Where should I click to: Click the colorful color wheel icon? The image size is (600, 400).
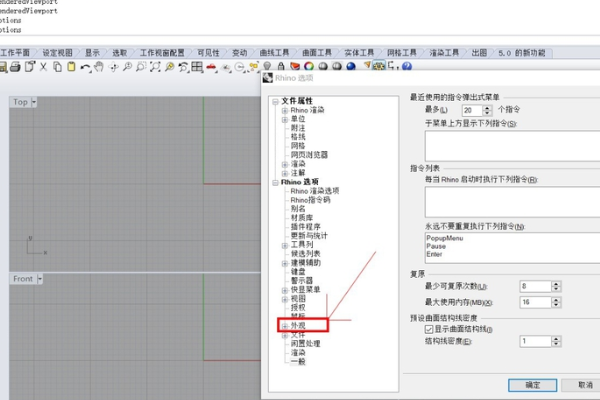click(x=309, y=67)
